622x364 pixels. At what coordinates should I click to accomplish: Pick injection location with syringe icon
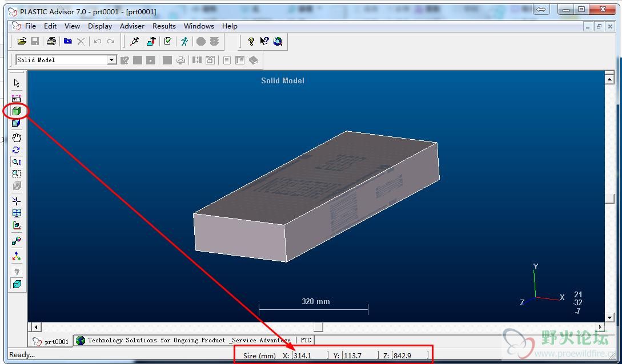coord(134,41)
